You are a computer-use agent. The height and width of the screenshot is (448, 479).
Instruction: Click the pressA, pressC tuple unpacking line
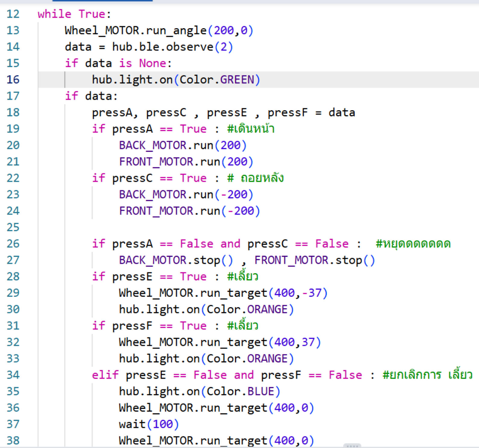click(223, 113)
